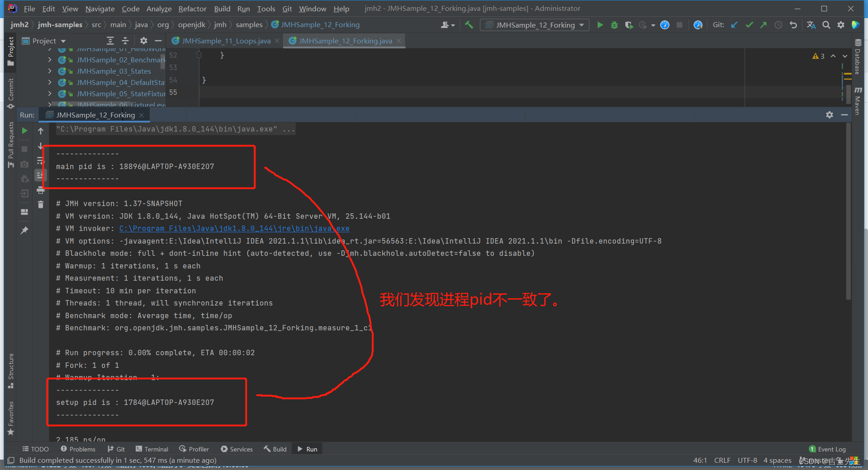Open the Refactor menu
This screenshot has height=470, width=868.
[192, 9]
